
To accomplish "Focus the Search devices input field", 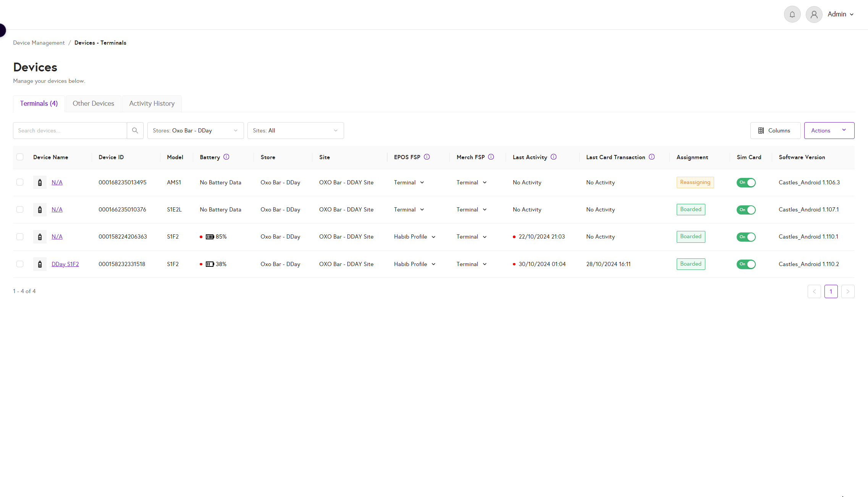I will [x=70, y=131].
